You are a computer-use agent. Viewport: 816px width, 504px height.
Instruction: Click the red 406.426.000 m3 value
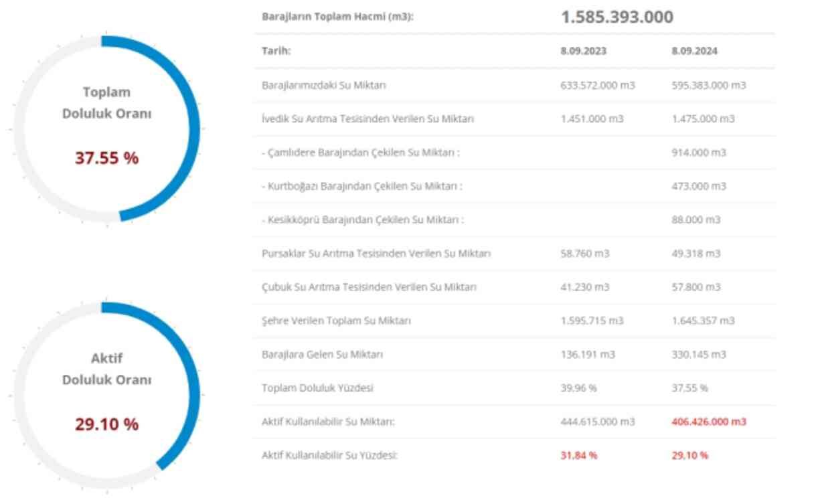point(709,422)
